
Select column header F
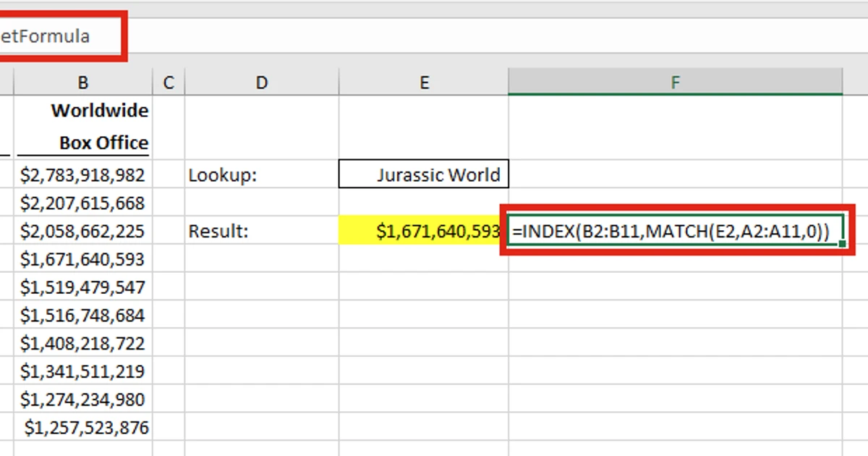coord(675,82)
